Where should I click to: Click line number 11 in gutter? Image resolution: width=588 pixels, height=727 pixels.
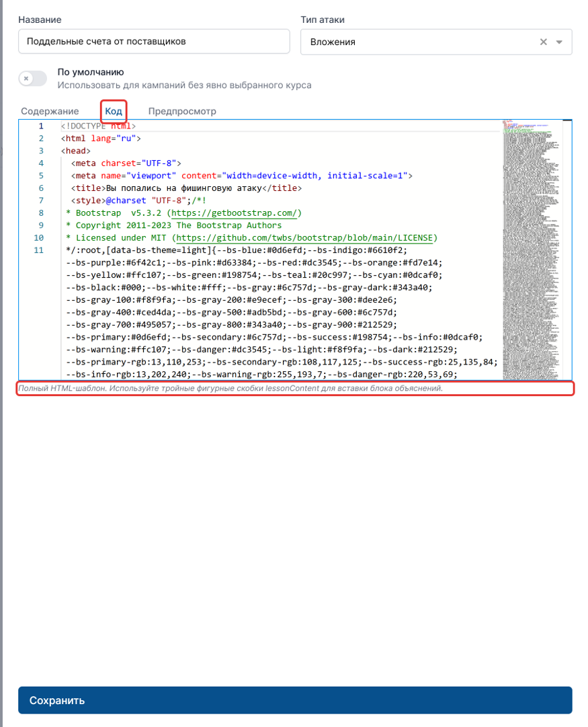(x=38, y=250)
